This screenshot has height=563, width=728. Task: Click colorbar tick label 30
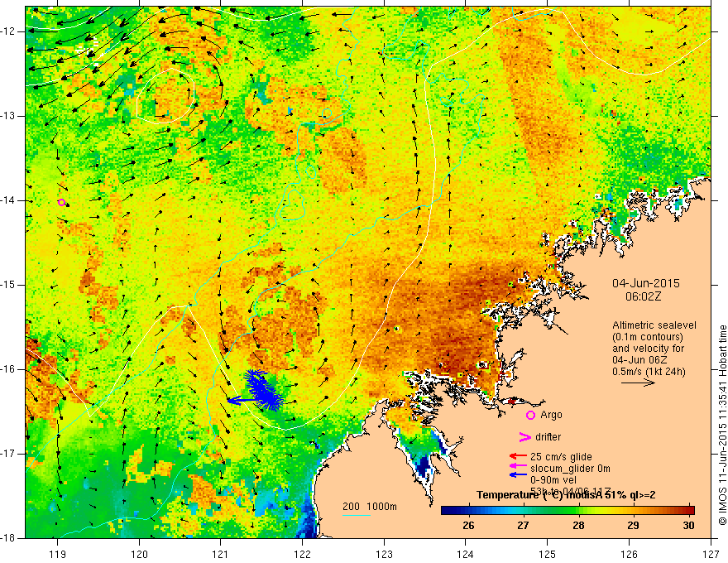coord(689,526)
